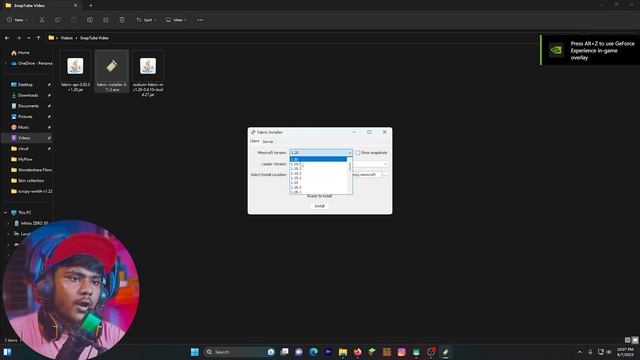Open Desktop in the sidebar

(x=25, y=84)
